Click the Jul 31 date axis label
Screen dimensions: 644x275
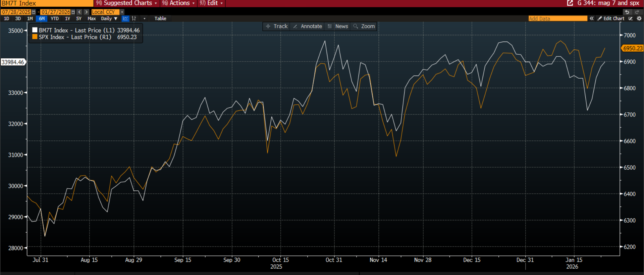[x=41, y=260]
